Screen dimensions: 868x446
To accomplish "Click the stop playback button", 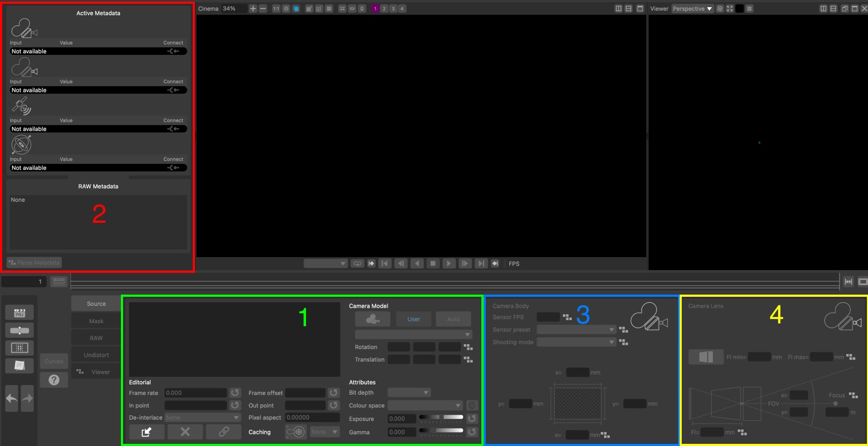I will 433,264.
